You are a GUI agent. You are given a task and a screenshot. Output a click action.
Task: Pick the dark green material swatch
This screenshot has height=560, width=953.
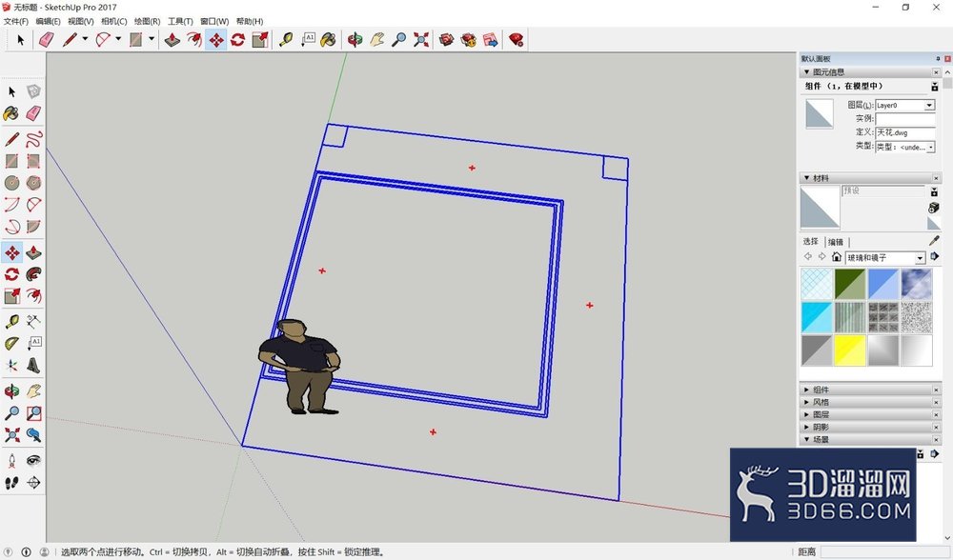coord(850,284)
